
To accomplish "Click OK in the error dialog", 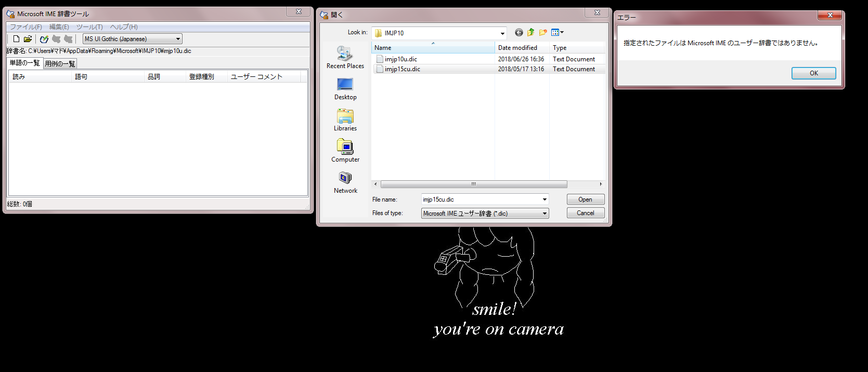I will tap(813, 73).
